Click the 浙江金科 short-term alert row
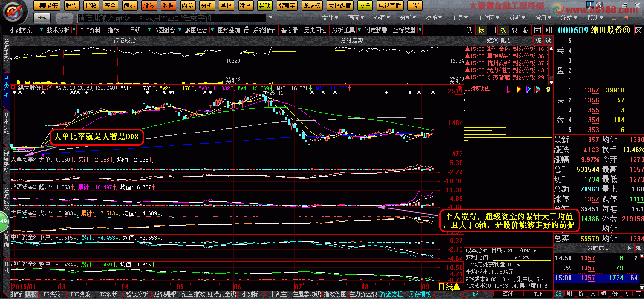 [x=508, y=49]
